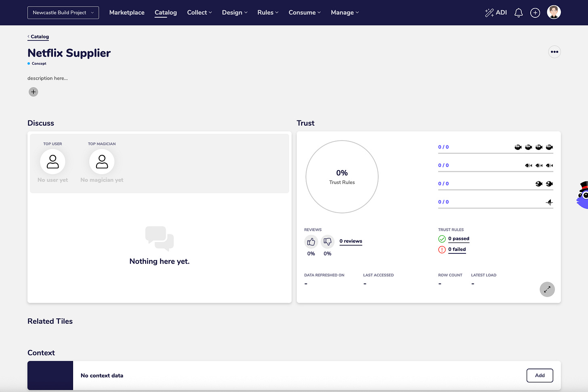
Task: Expand the Trust panel with arrows icon
Action: point(547,289)
